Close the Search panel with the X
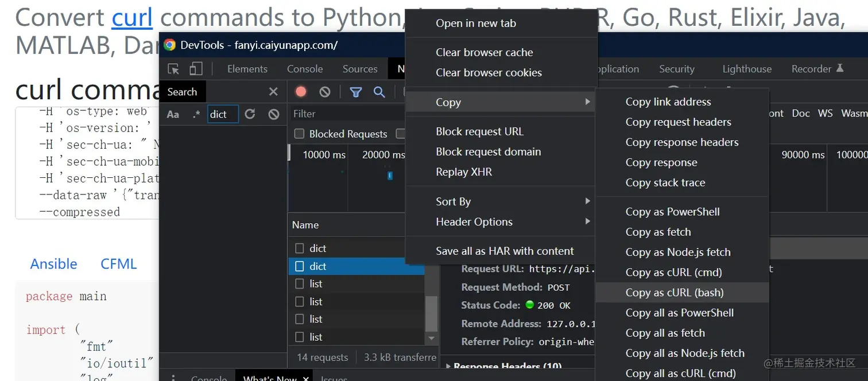Screen dimensions: 868x381 point(273,92)
